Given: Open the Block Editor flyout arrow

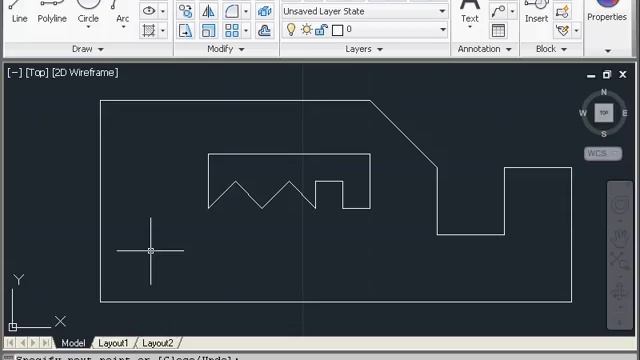Looking at the screenshot, I should (x=576, y=31).
